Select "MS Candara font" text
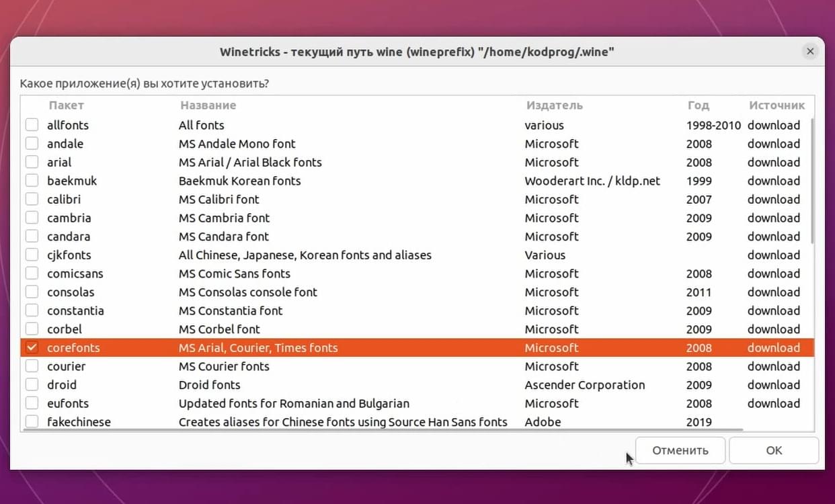The image size is (835, 504). [223, 237]
